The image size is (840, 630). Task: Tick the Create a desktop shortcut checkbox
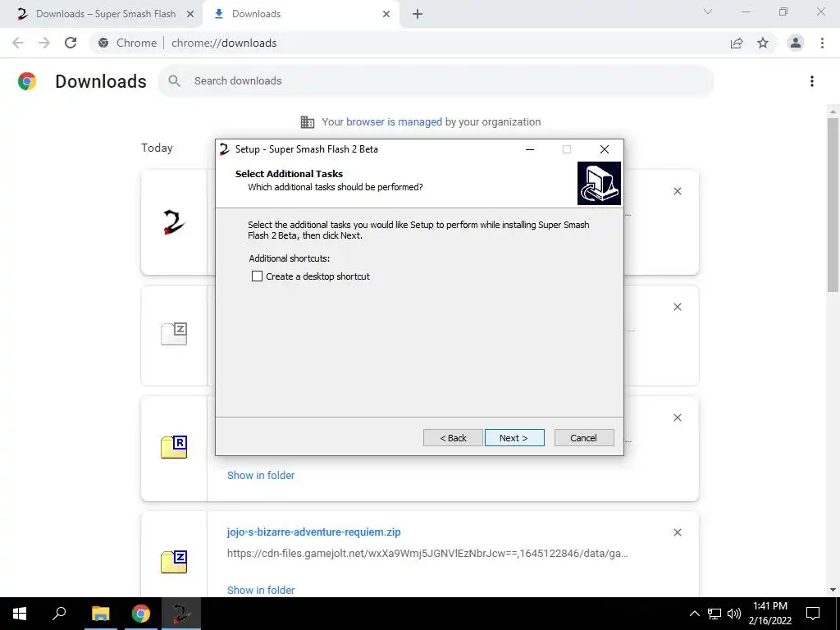click(x=257, y=276)
